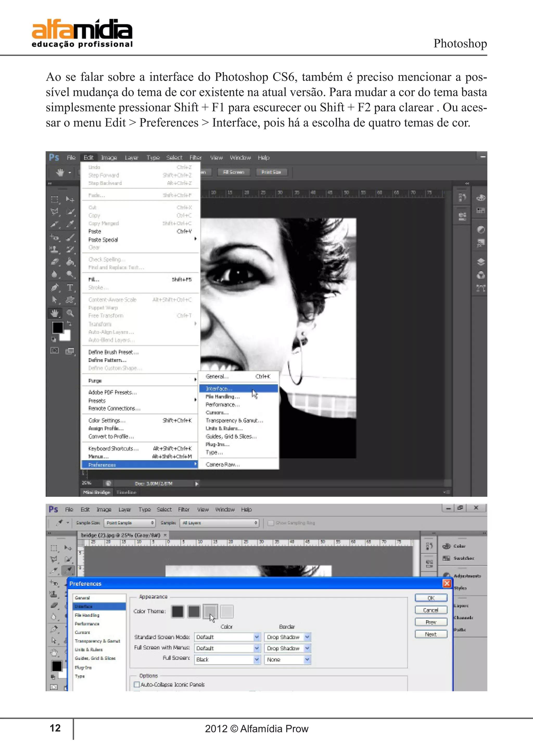Click the black foreground color swatch in upper toolbox

click(x=58, y=327)
